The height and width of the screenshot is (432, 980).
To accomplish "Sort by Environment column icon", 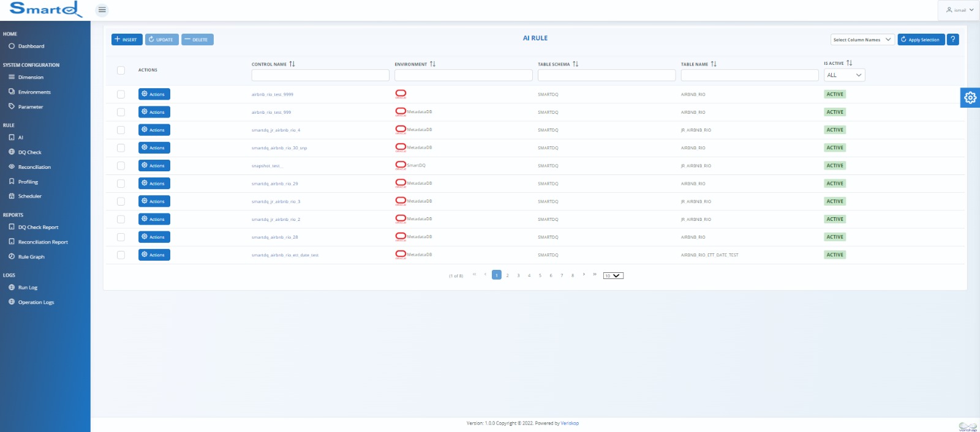I will pos(432,64).
